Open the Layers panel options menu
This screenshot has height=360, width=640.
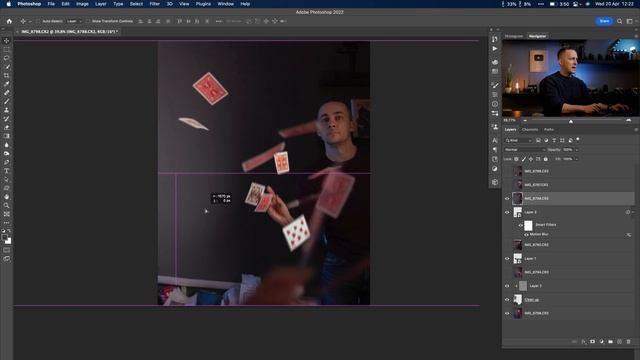[x=636, y=129]
